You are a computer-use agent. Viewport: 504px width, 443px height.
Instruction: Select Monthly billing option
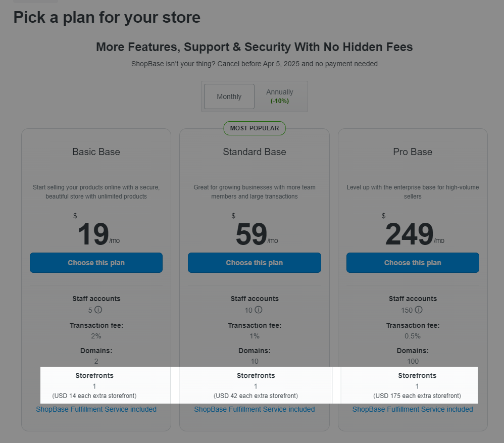point(229,96)
